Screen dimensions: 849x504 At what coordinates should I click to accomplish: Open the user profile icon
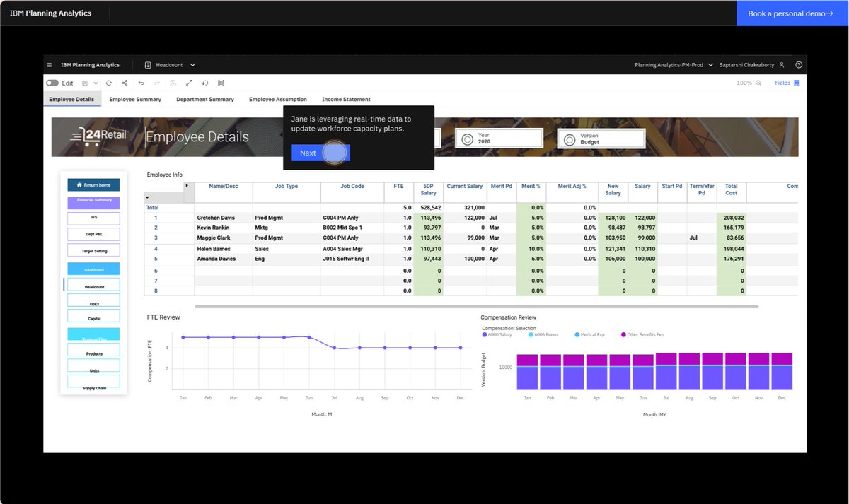(782, 65)
